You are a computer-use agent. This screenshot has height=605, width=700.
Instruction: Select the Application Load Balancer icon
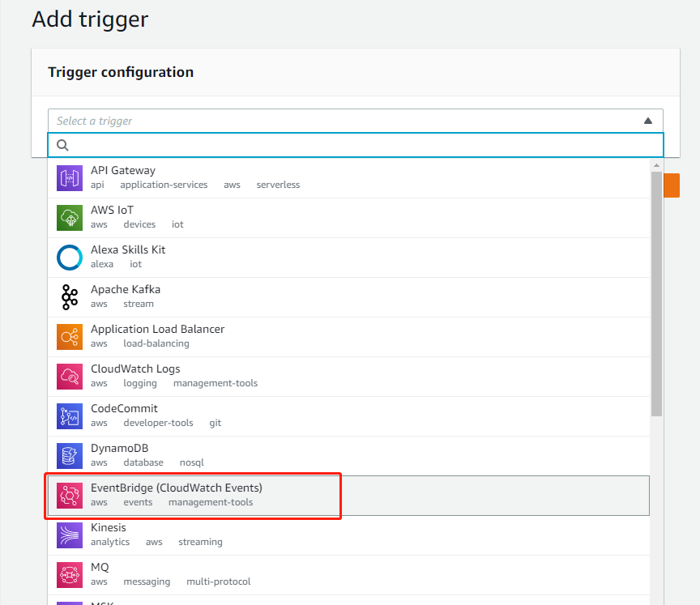click(70, 336)
